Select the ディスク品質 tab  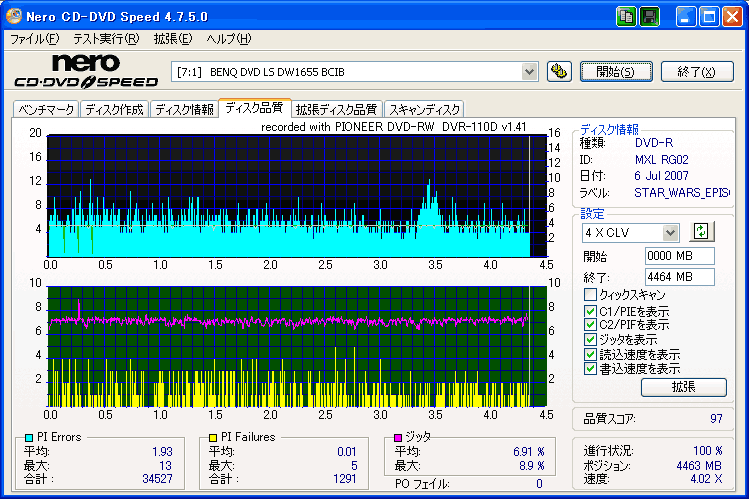click(x=255, y=107)
